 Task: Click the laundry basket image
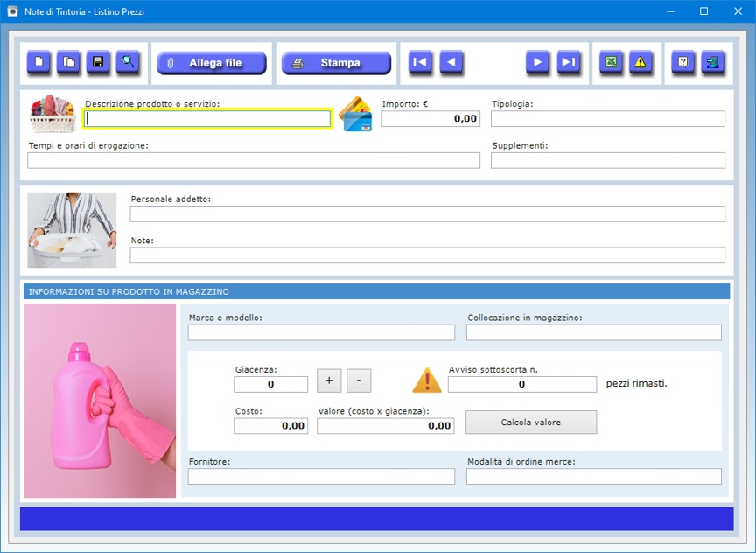pos(52,114)
